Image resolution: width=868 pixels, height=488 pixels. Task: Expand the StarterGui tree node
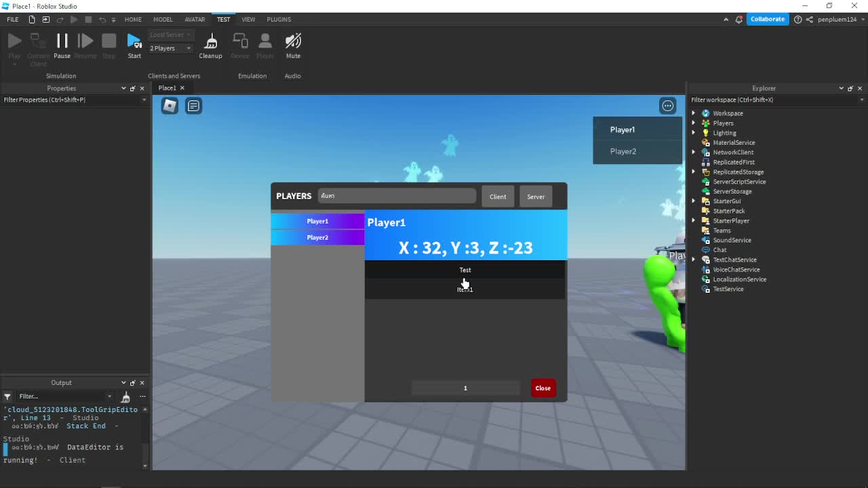tap(694, 201)
